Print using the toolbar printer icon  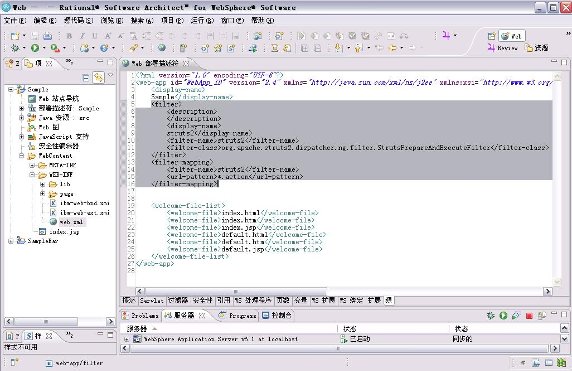pyautogui.click(x=47, y=36)
